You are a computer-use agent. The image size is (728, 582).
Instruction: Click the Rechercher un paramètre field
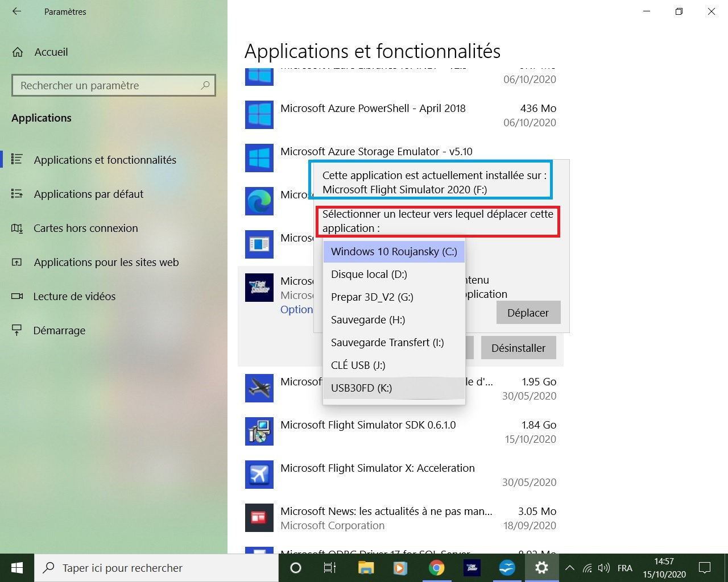(114, 85)
